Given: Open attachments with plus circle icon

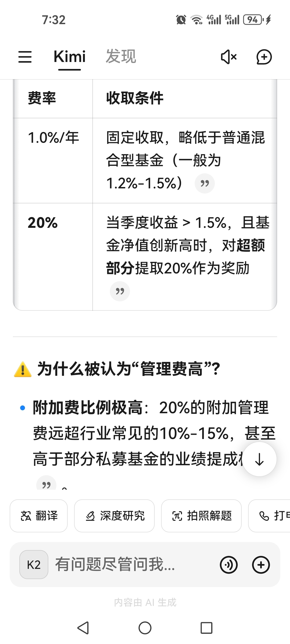Looking at the screenshot, I should tap(261, 565).
